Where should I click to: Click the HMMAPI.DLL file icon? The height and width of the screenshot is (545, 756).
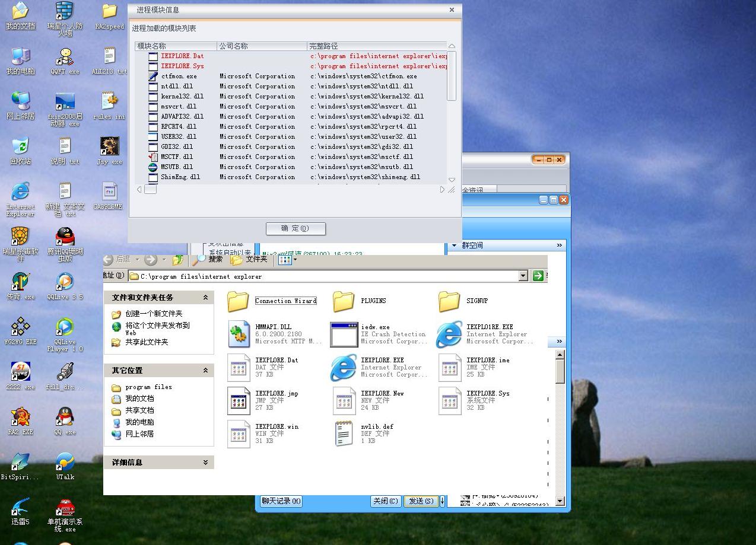tap(239, 334)
